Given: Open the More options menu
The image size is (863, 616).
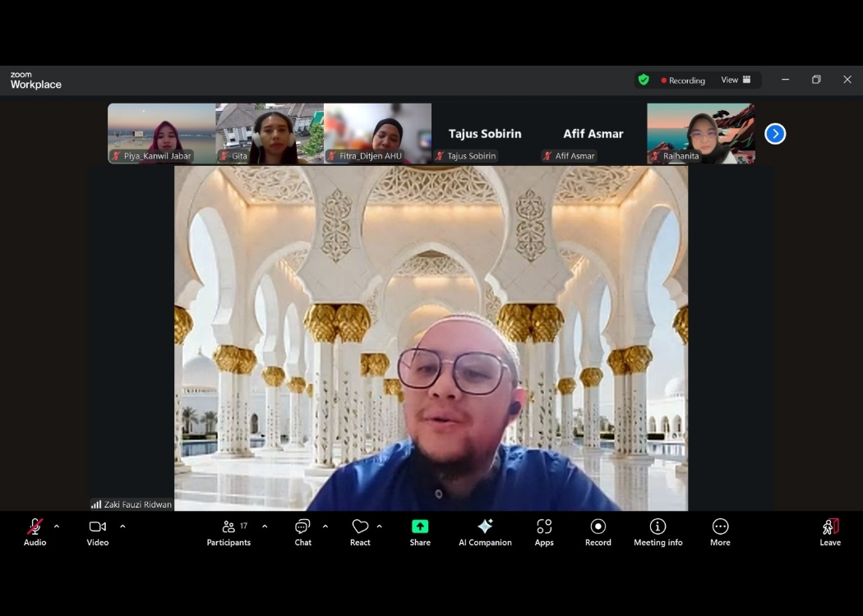Looking at the screenshot, I should [x=720, y=531].
